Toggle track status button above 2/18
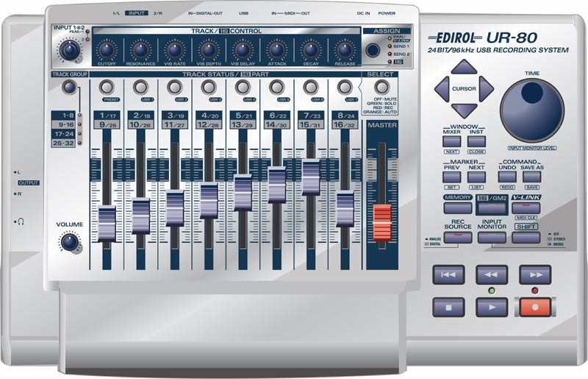Viewport: 588px width, 379px height. pyautogui.click(x=140, y=88)
